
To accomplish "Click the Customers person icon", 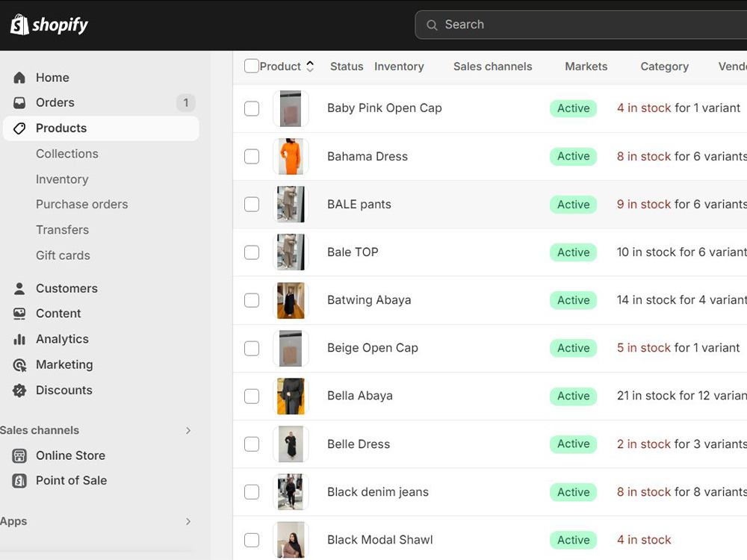I will 19,288.
